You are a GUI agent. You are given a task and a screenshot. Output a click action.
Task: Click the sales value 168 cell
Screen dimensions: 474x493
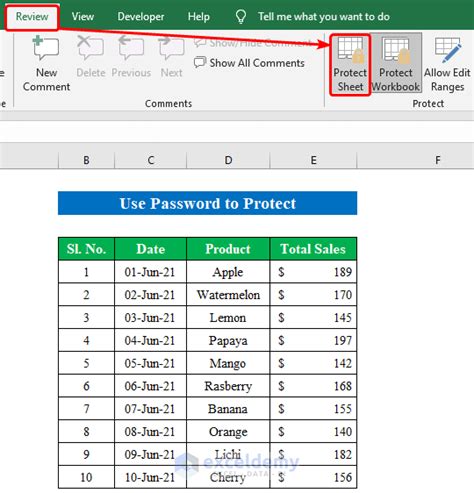pos(313,386)
